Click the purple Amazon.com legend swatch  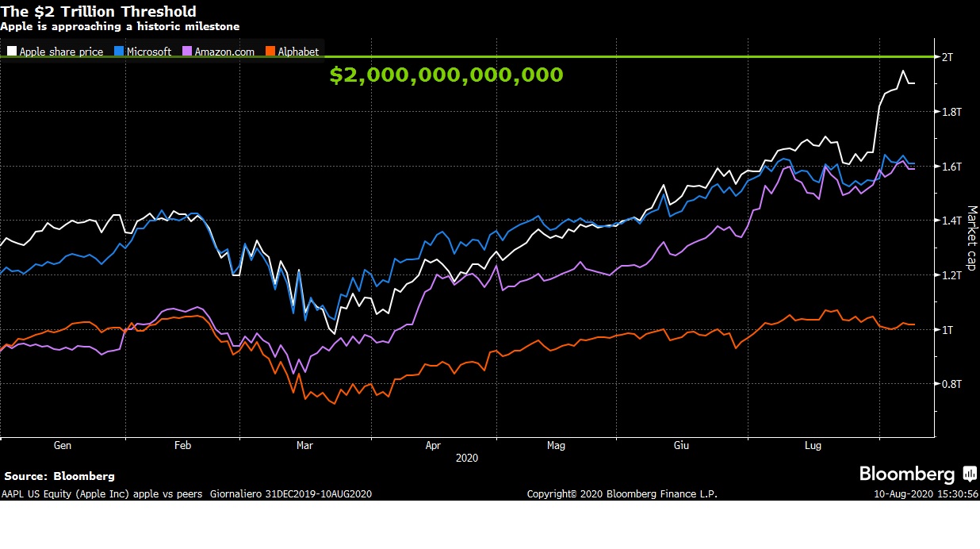(x=186, y=52)
